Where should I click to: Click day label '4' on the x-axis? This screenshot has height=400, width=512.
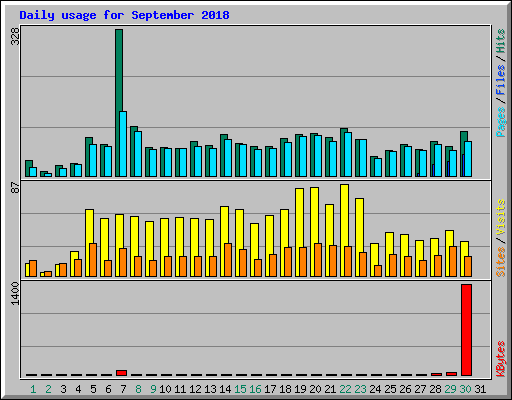(78, 389)
